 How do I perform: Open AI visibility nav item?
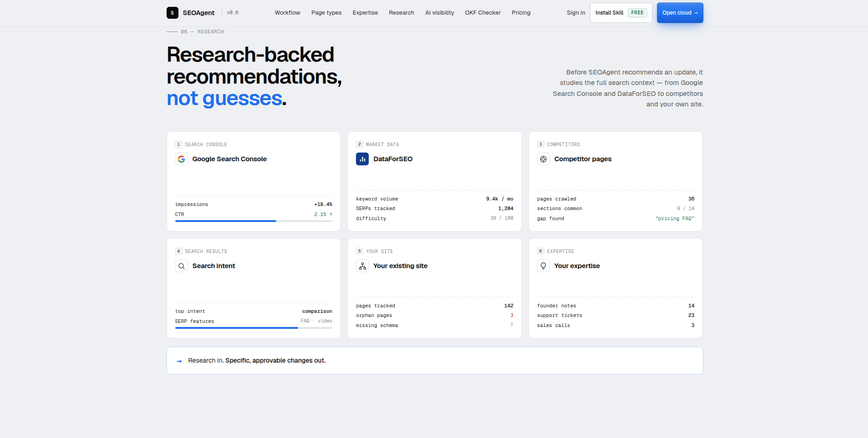(x=439, y=13)
